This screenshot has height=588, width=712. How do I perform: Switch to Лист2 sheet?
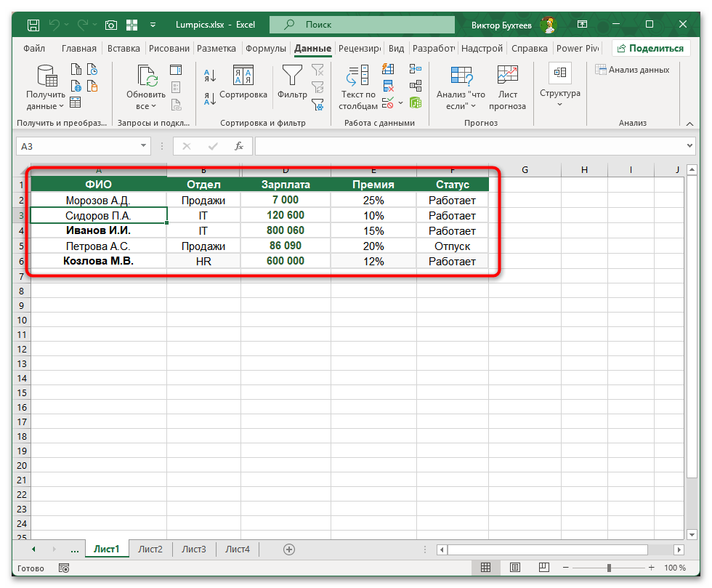pos(150,549)
